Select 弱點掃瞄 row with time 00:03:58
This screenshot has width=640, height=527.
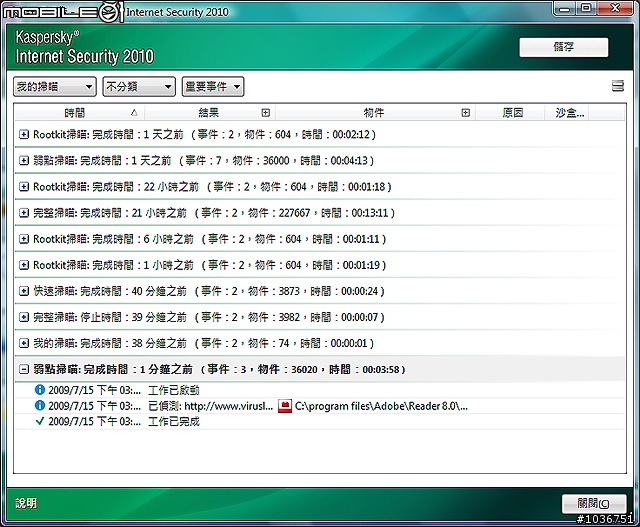click(x=320, y=369)
